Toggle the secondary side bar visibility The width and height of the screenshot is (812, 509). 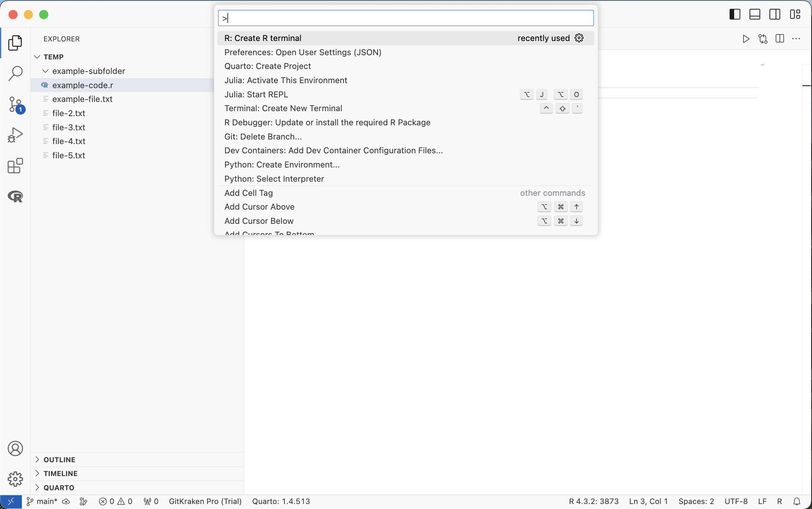[x=774, y=15]
